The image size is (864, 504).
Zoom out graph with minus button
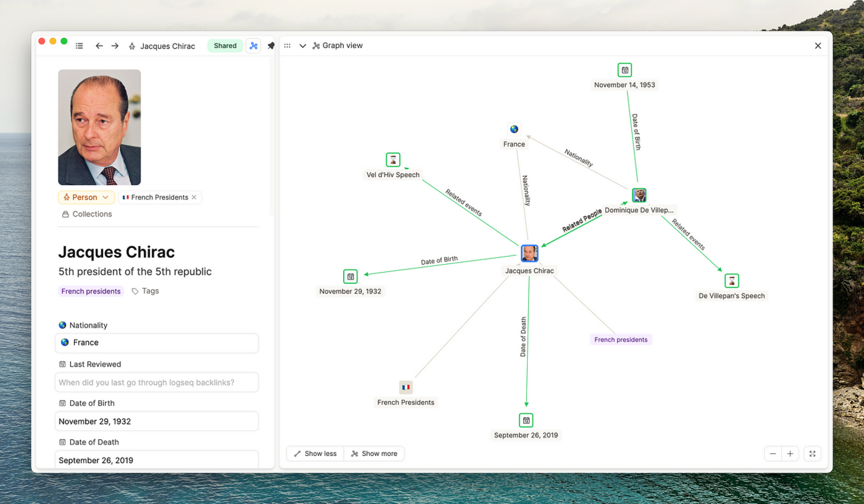coord(773,454)
